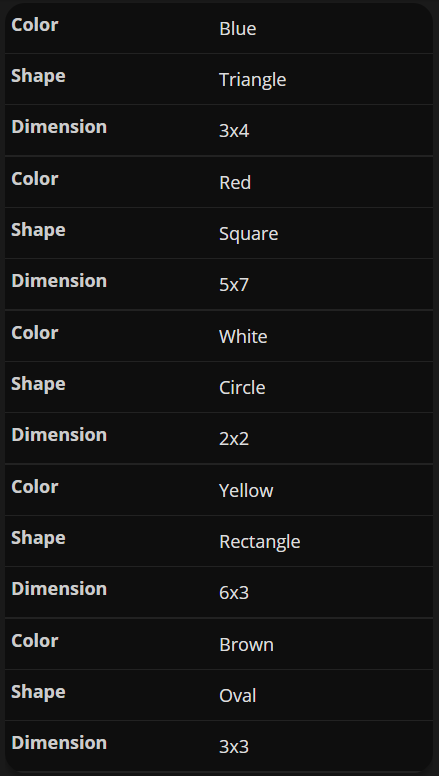Image resolution: width=439 pixels, height=776 pixels.
Task: Select the Oval shape value
Action: (x=238, y=695)
